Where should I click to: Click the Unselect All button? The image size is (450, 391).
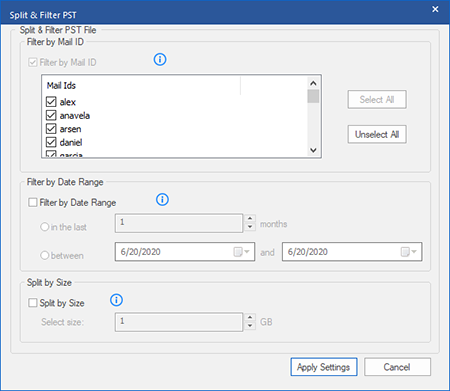377,134
